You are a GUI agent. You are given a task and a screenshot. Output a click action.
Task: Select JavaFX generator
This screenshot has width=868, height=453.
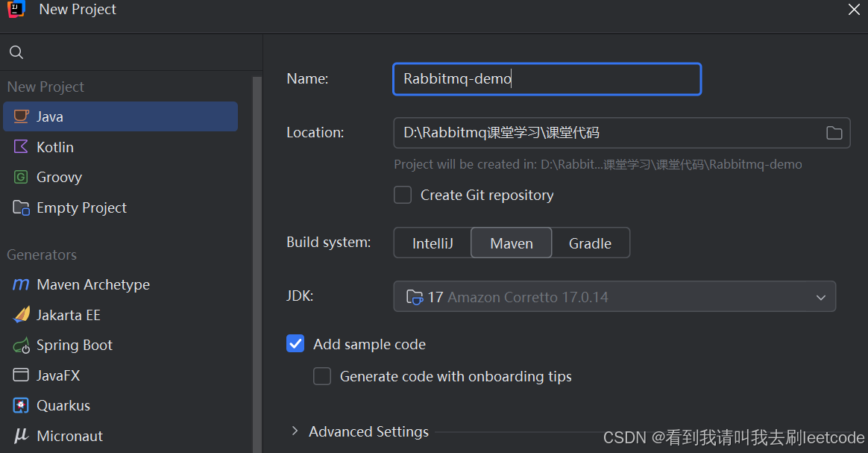[x=121, y=375]
